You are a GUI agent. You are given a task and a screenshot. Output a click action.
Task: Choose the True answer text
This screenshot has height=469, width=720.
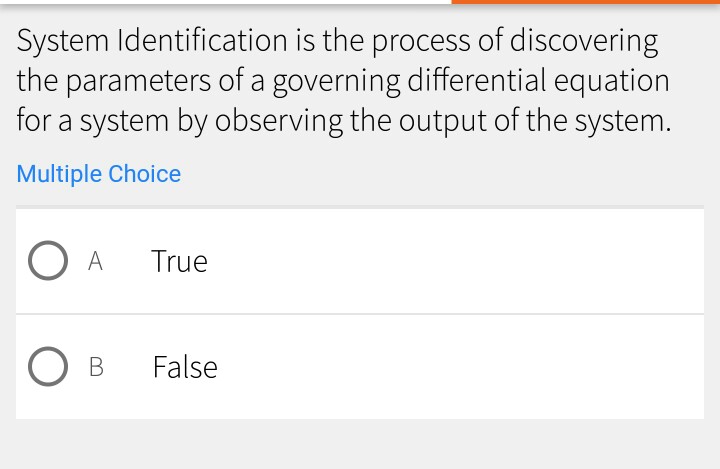pos(179,261)
